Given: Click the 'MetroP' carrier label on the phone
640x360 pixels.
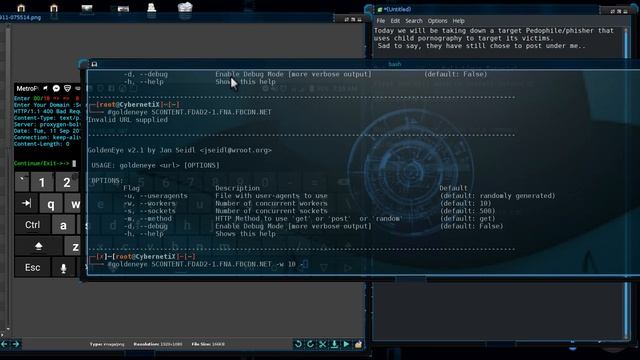Looking at the screenshot, I should [x=27, y=88].
